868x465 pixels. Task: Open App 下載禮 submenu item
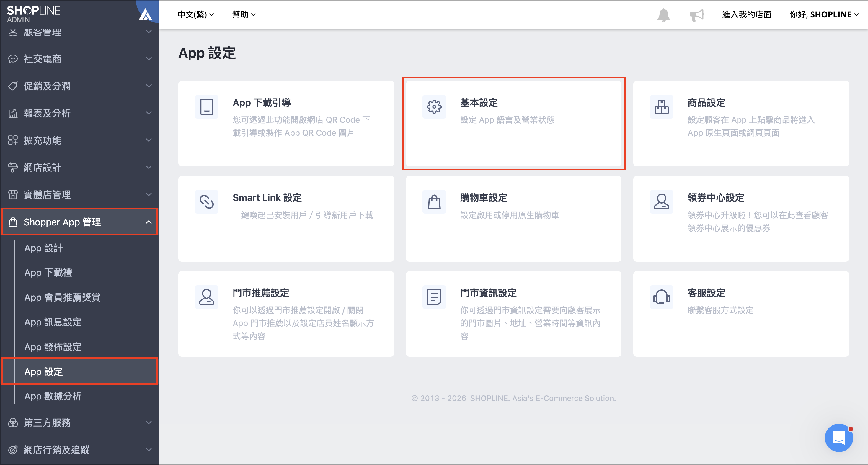[48, 273]
